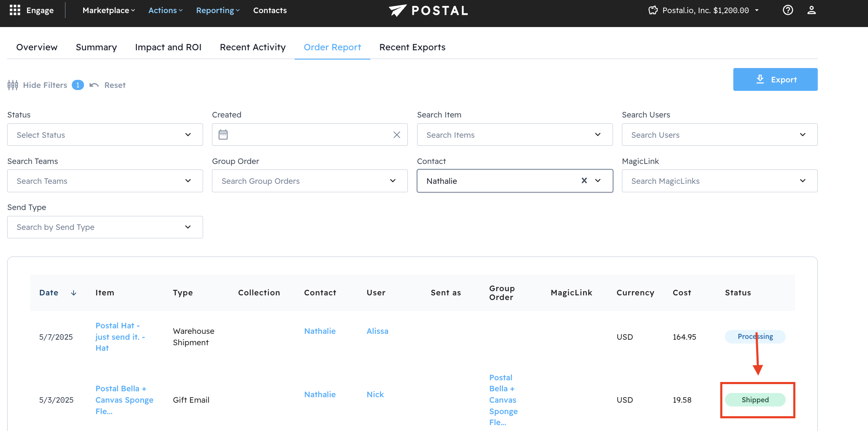Viewport: 868px width, 431px height.
Task: Sort by Date using the arrow icon
Action: click(73, 293)
